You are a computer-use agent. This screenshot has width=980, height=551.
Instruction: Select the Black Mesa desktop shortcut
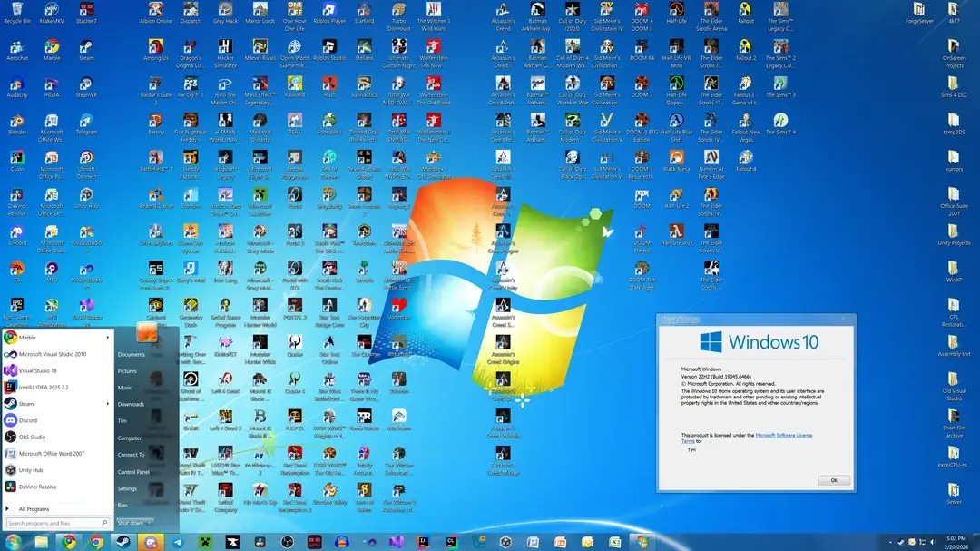tap(676, 161)
